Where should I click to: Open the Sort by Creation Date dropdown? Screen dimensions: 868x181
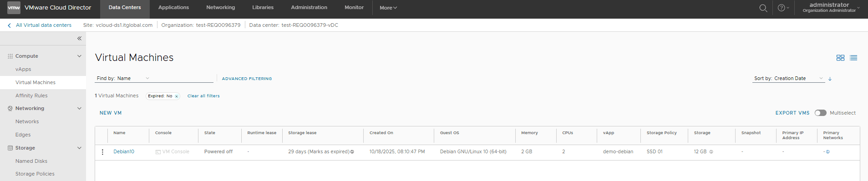789,78
